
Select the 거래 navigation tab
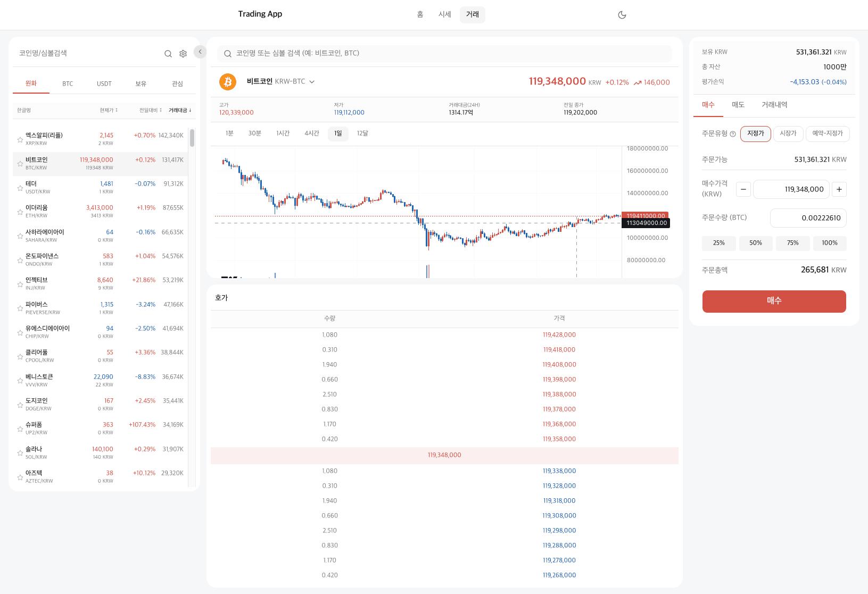click(473, 14)
